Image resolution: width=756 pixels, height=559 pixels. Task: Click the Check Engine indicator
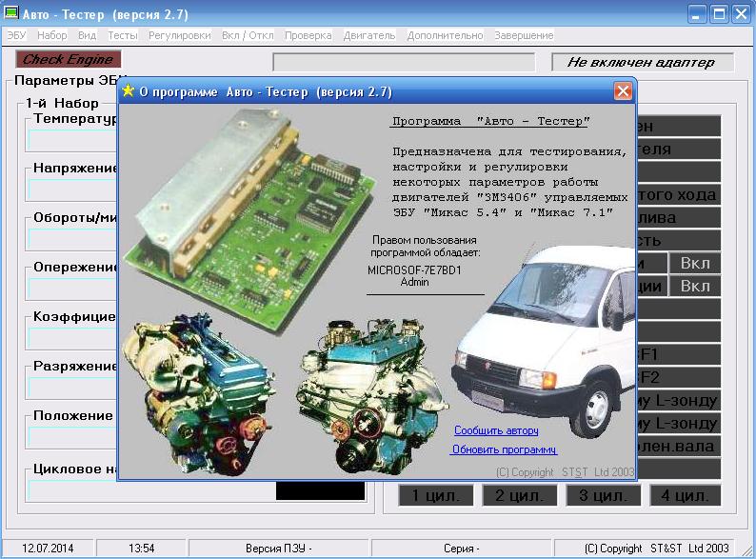(x=68, y=60)
